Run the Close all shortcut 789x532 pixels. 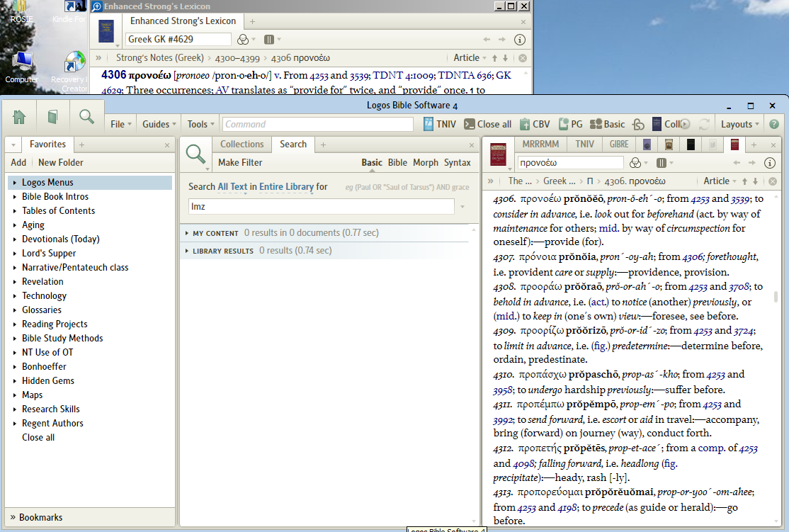[487, 124]
